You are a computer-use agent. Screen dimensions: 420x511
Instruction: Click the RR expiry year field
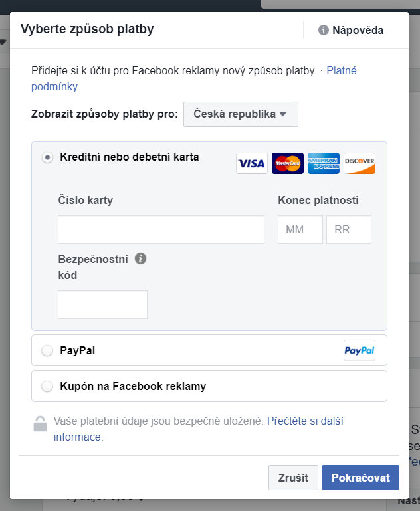(x=348, y=230)
